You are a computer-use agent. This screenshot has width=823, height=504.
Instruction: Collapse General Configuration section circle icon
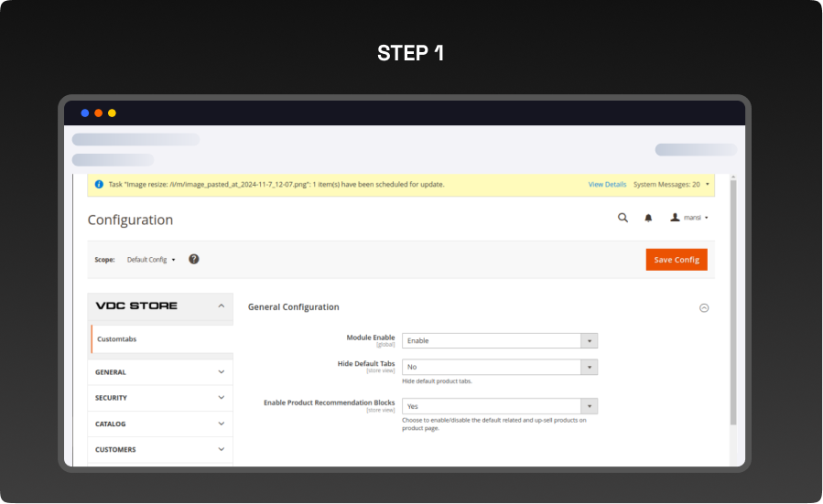[704, 308]
